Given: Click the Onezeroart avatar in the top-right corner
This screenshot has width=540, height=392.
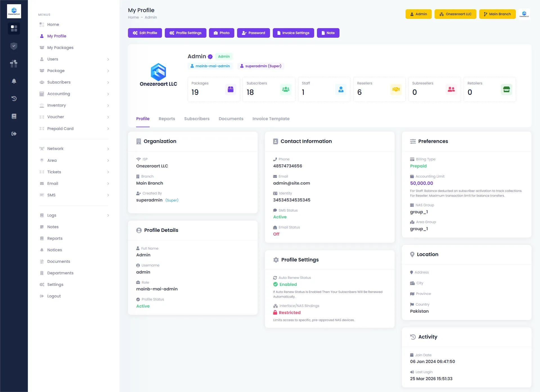Looking at the screenshot, I should 524,14.
